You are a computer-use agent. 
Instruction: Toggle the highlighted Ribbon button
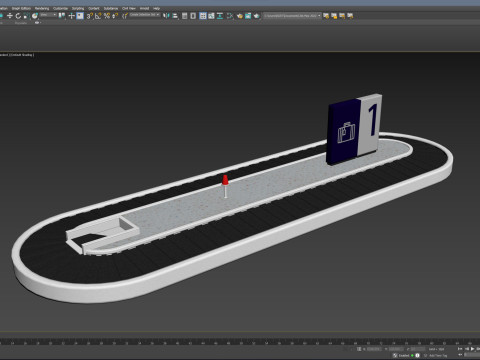203,16
